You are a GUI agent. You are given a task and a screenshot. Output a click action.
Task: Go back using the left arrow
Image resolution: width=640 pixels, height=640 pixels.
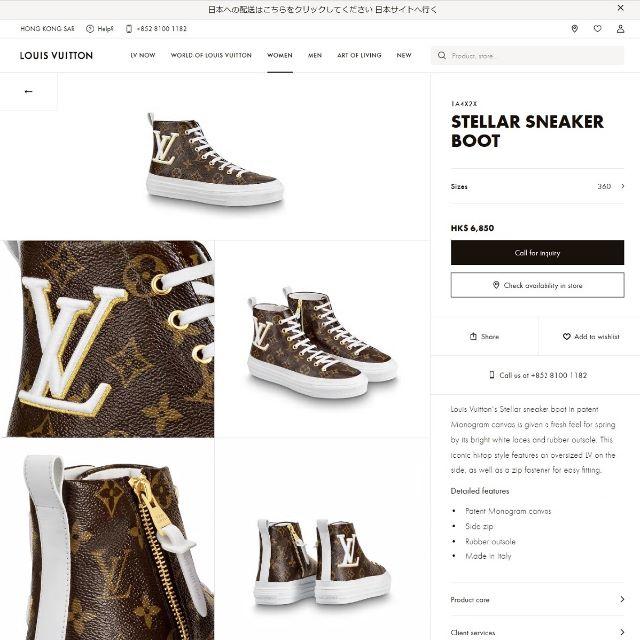(28, 91)
